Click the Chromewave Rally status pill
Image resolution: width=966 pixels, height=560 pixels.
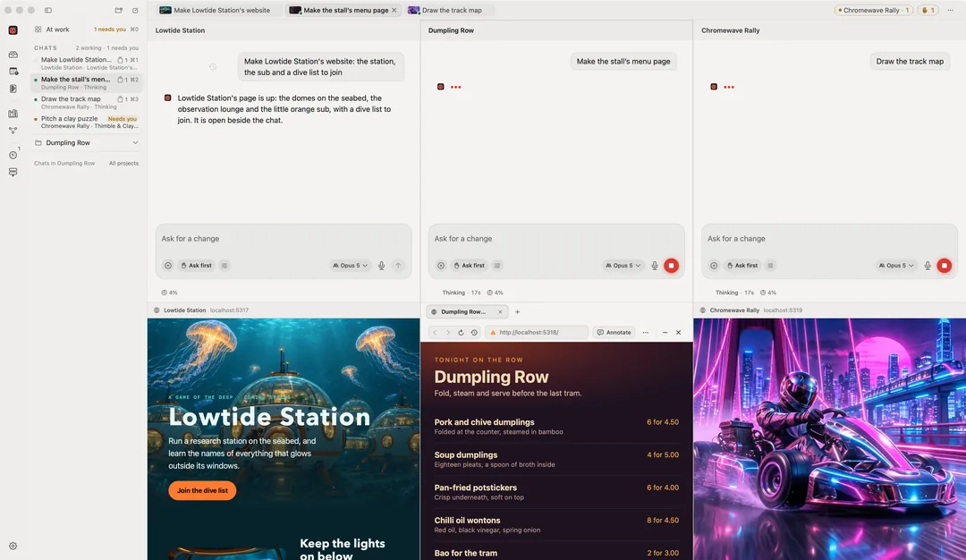[874, 11]
